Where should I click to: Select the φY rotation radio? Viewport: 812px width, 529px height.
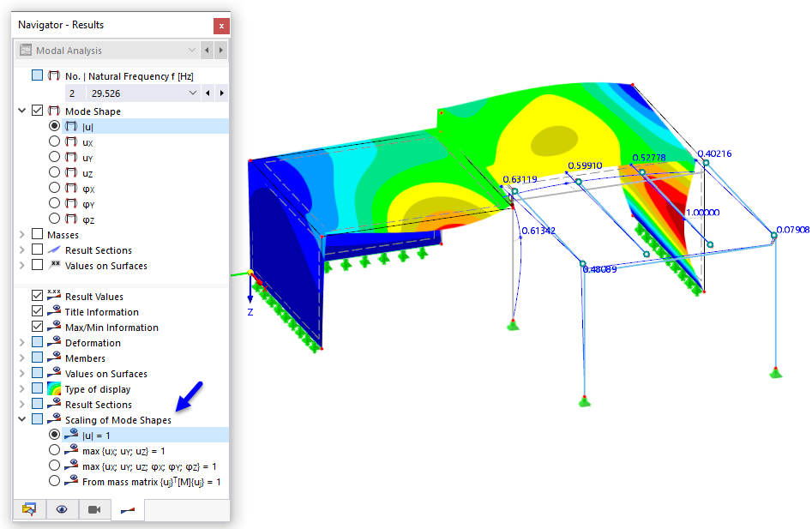point(54,203)
